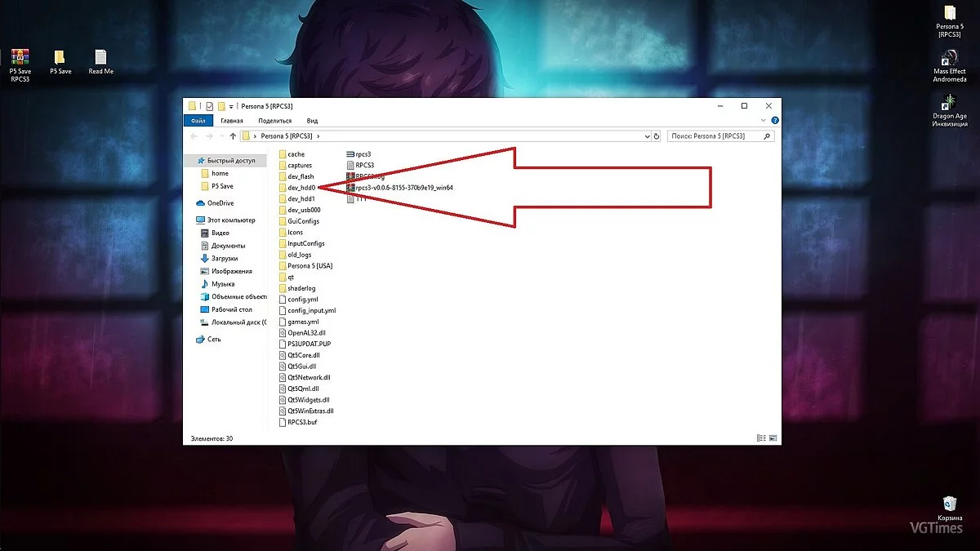The width and height of the screenshot is (980, 551).
Task: Select the rpcs3-v0.0.6-8155 win64 archive
Action: point(399,188)
